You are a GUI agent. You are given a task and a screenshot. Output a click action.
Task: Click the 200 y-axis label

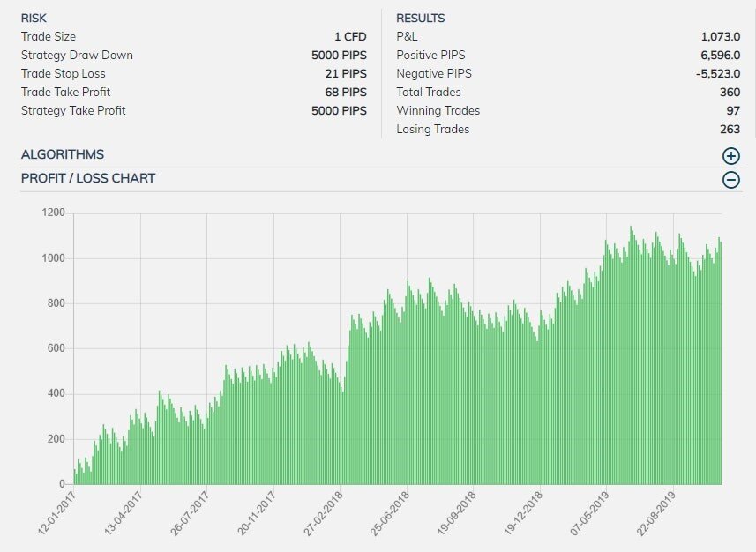click(x=56, y=439)
